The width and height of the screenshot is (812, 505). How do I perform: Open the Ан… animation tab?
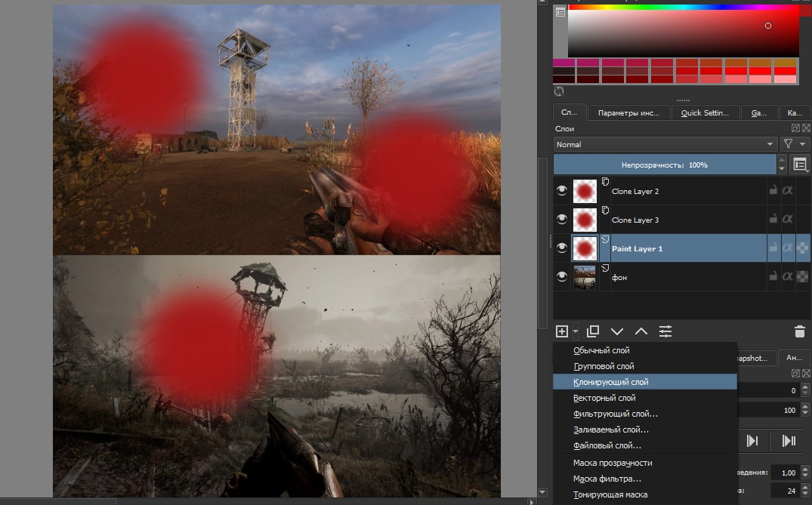(794, 358)
